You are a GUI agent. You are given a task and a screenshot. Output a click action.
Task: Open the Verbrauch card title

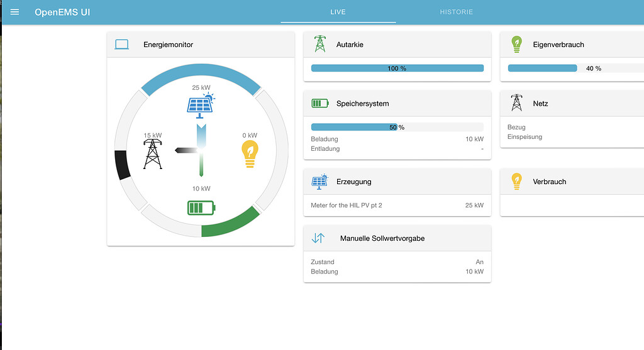(550, 182)
